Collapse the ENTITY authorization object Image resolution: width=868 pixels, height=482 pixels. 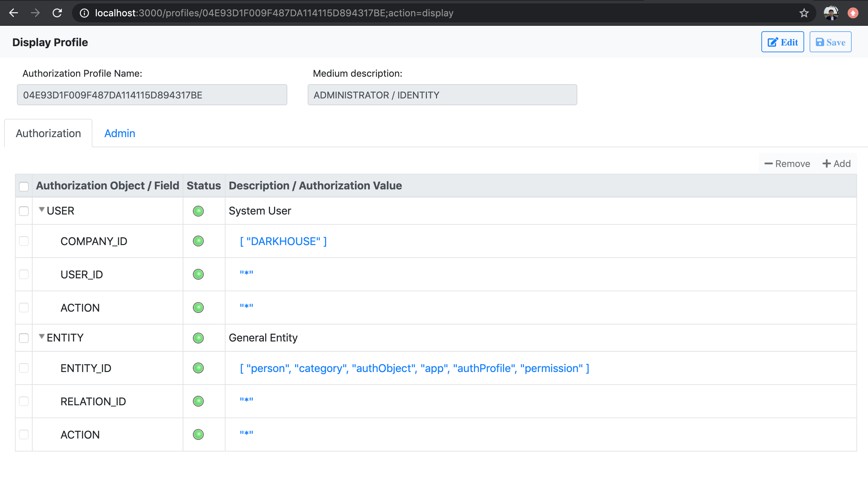click(x=42, y=337)
